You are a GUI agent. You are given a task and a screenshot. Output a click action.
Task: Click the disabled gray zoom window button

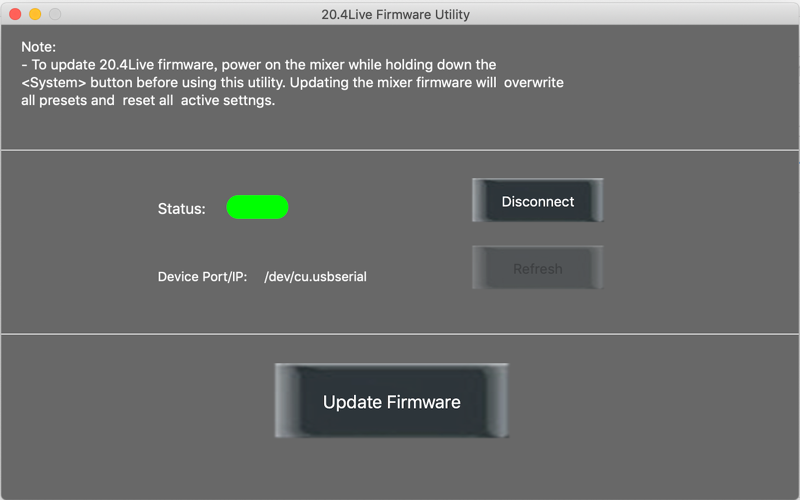tap(55, 14)
